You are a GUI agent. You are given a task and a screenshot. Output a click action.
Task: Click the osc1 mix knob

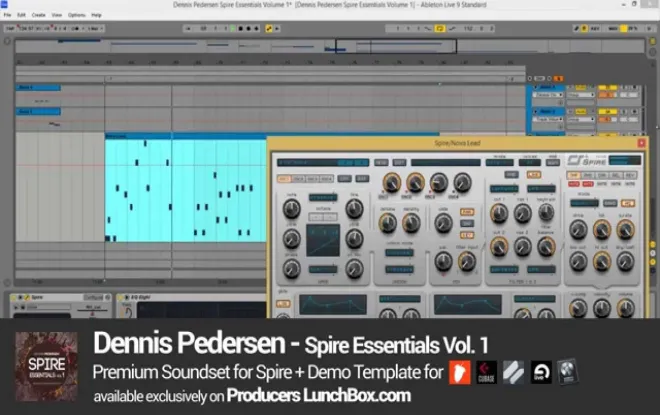[x=391, y=183]
